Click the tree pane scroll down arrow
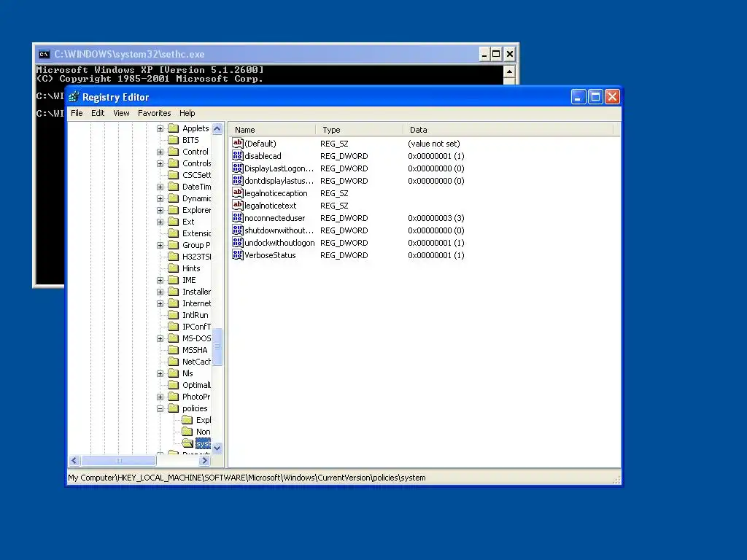The width and height of the screenshot is (747, 560). point(217,448)
